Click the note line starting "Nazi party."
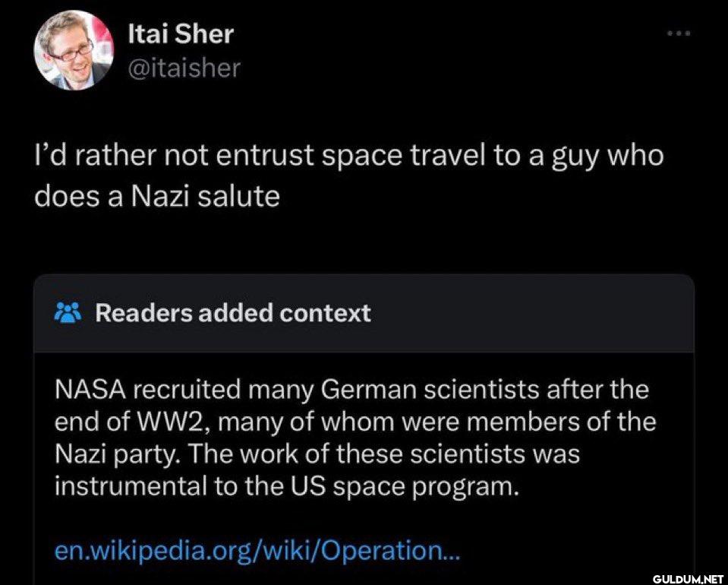Viewport: 728px width, 585px height. [317, 454]
